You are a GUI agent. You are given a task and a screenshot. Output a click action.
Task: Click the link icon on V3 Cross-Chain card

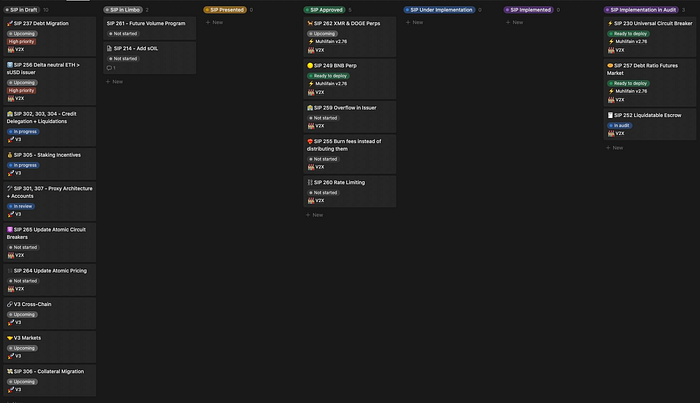[x=10, y=304]
